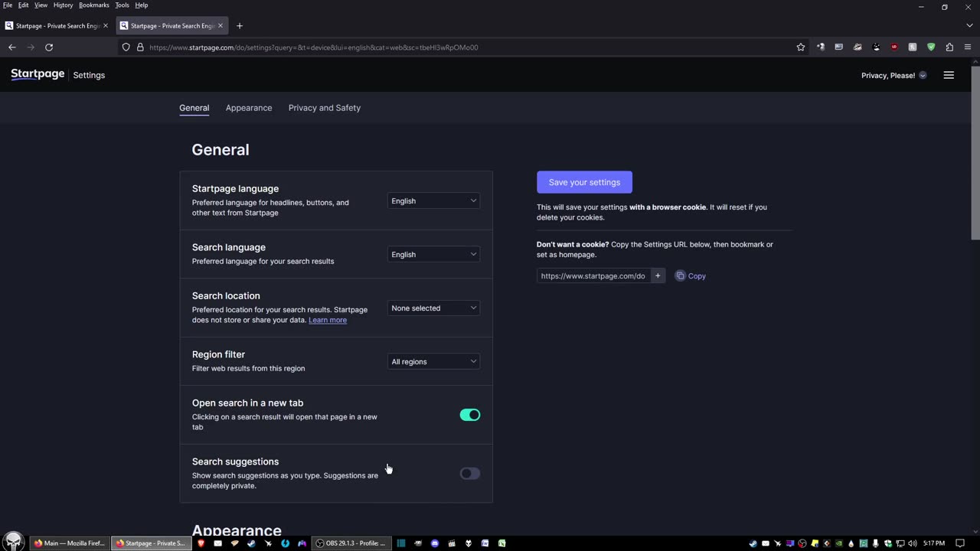Click the settings URL text field
The width and height of the screenshot is (980, 551).
(x=593, y=275)
